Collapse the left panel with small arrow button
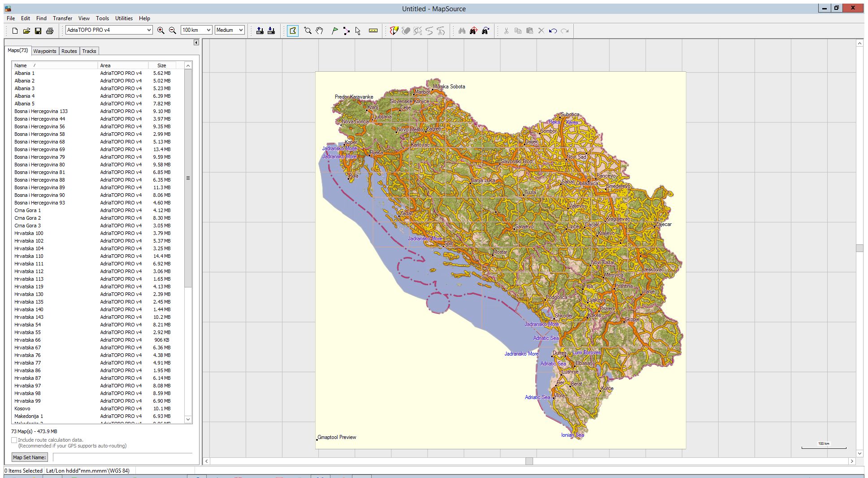 (x=196, y=43)
